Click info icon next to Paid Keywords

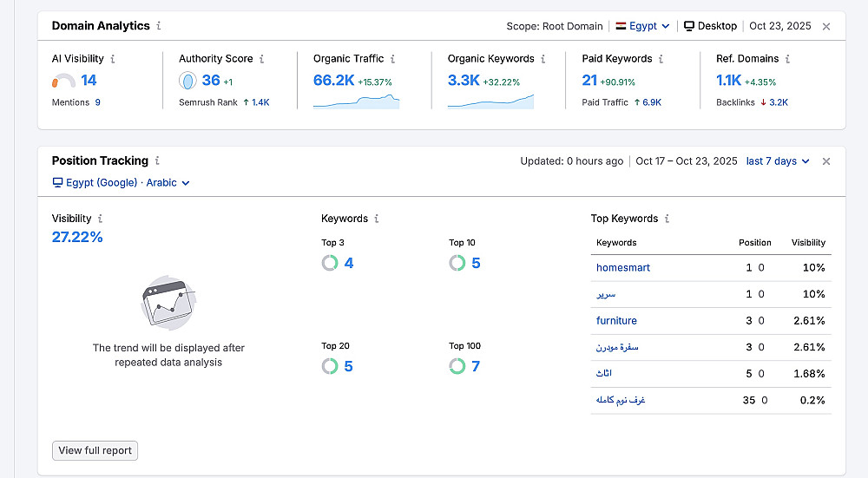tap(661, 59)
